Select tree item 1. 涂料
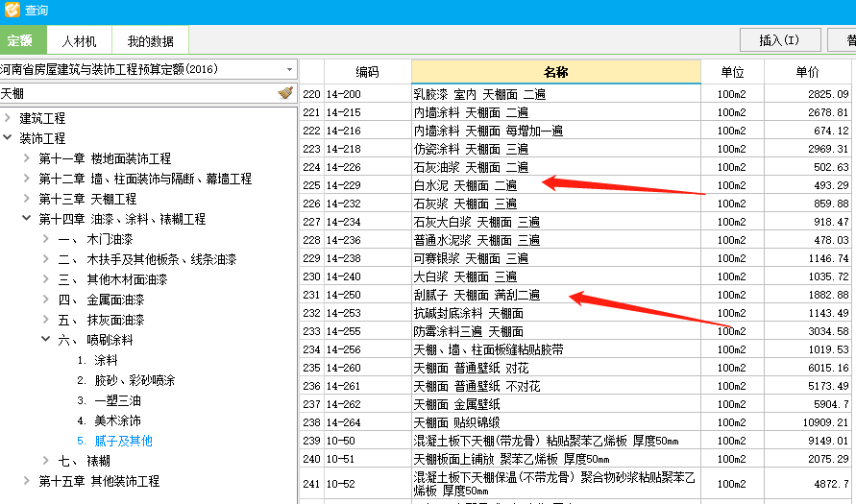 point(97,360)
